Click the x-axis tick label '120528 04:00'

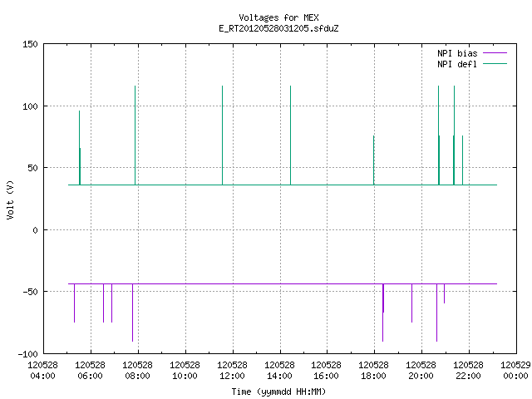42,371
